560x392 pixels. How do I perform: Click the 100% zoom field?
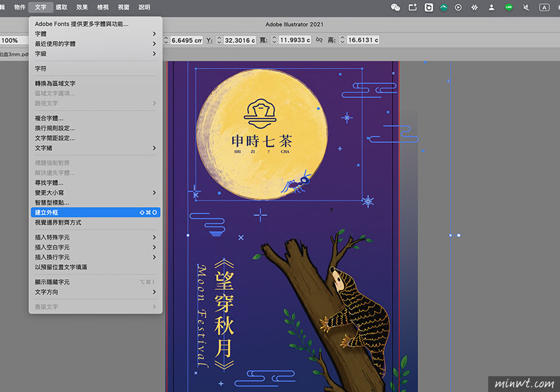pyautogui.click(x=14, y=40)
